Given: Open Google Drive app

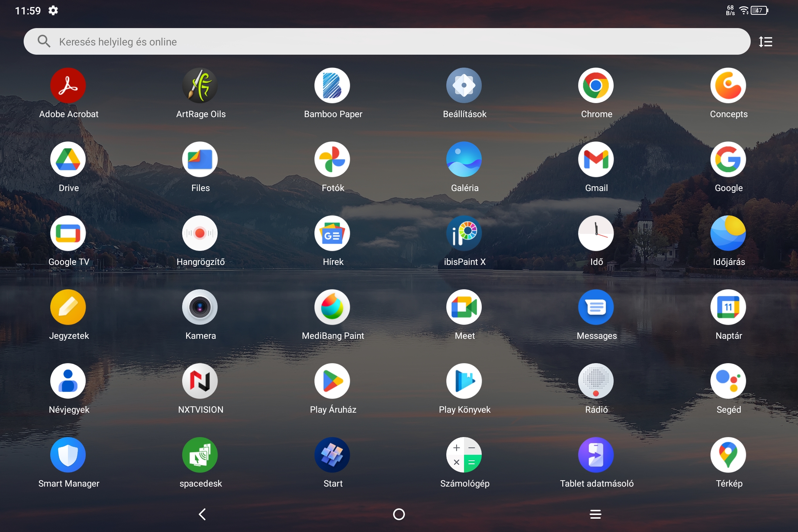Looking at the screenshot, I should tap(68, 159).
